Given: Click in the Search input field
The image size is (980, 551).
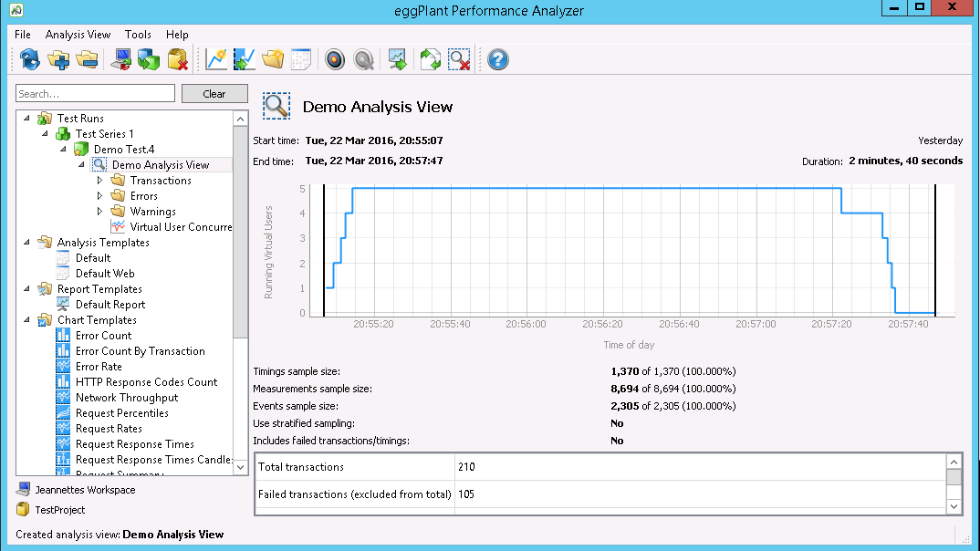Looking at the screenshot, I should [95, 94].
